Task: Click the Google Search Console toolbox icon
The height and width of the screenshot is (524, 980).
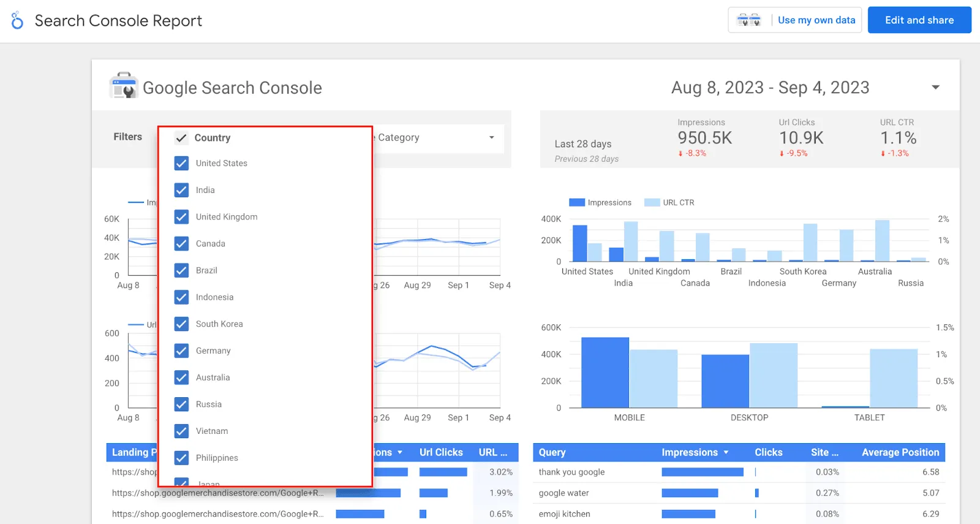Action: click(124, 86)
